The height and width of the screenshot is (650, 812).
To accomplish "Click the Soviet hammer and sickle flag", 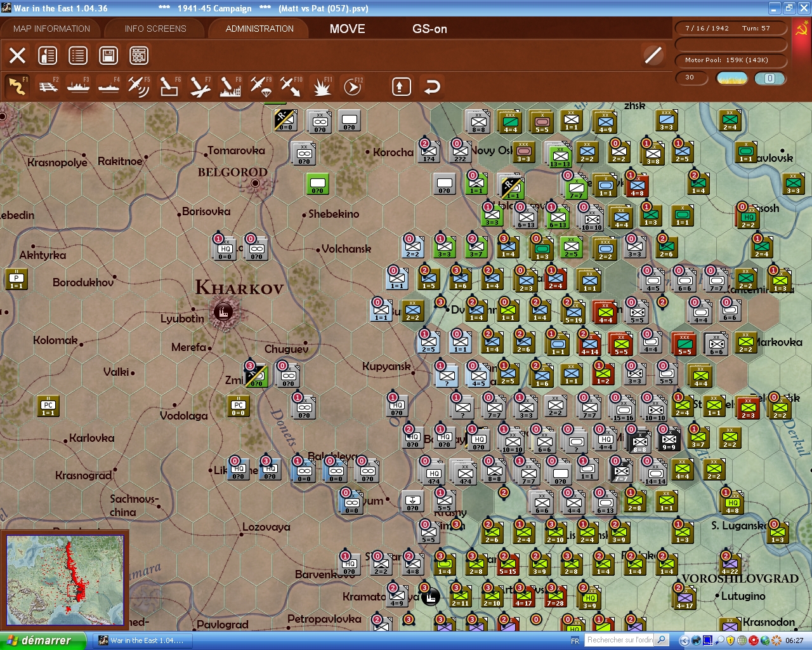I will click(801, 29).
